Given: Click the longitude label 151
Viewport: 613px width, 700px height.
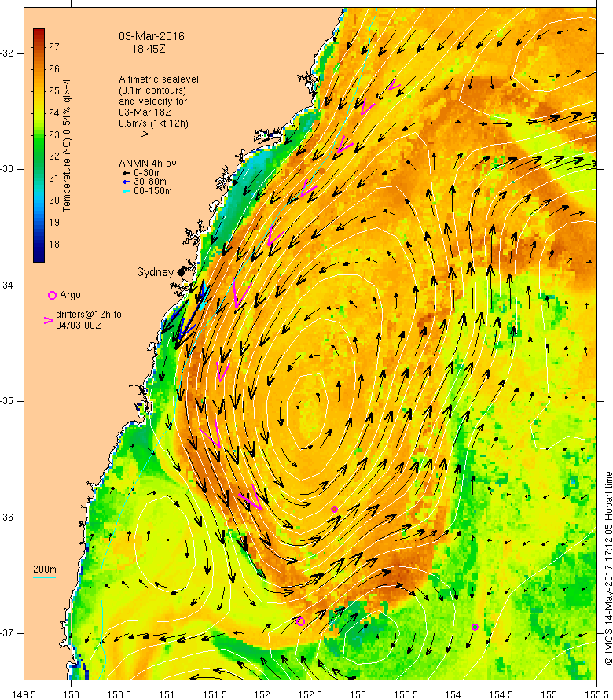Looking at the screenshot, I should click(167, 694).
